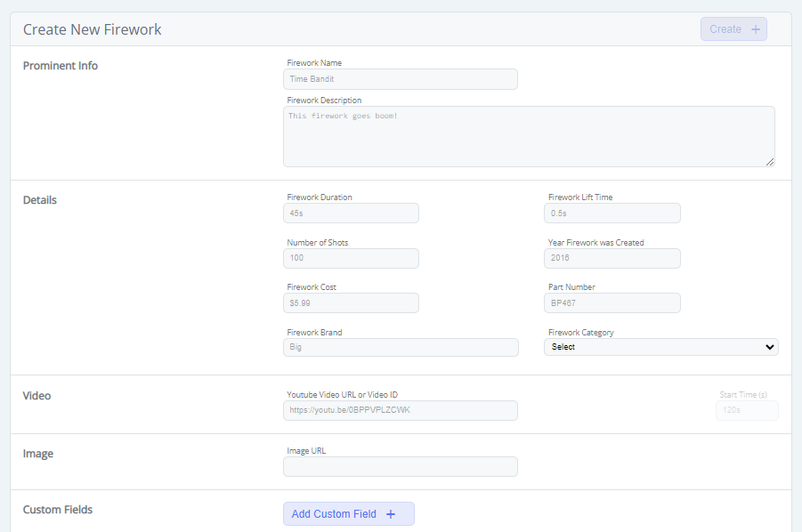Select the Start Time field
Viewport: 802px width, 532px height.
pyautogui.click(x=746, y=410)
